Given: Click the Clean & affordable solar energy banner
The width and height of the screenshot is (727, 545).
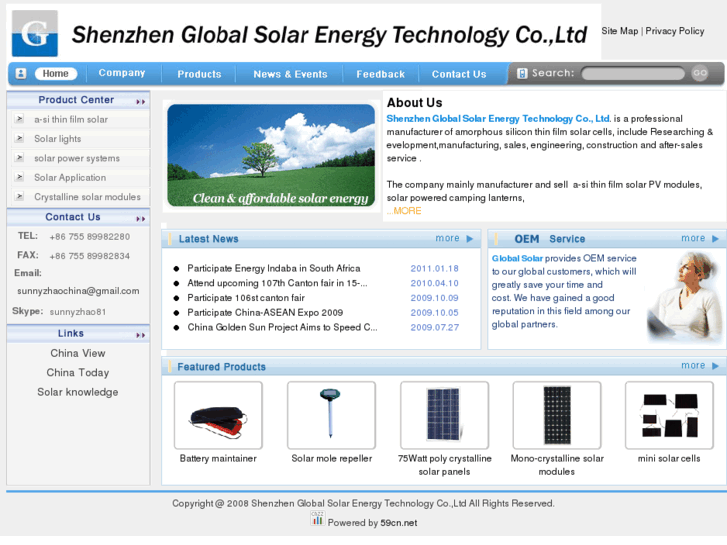Looking at the screenshot, I should (x=271, y=155).
